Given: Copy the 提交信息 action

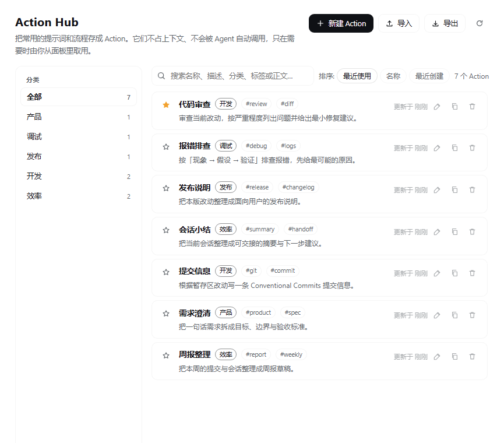Looking at the screenshot, I should click(454, 273).
